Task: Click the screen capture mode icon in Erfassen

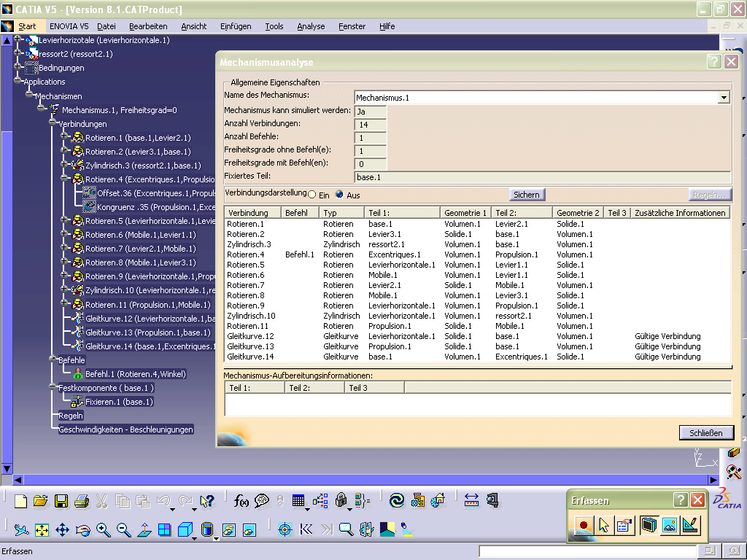Action: [x=649, y=525]
